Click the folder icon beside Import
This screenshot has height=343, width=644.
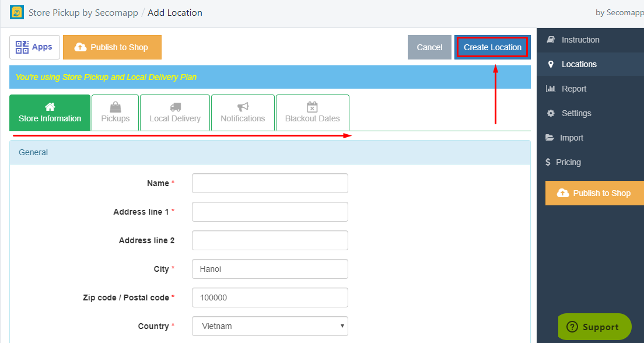click(550, 138)
